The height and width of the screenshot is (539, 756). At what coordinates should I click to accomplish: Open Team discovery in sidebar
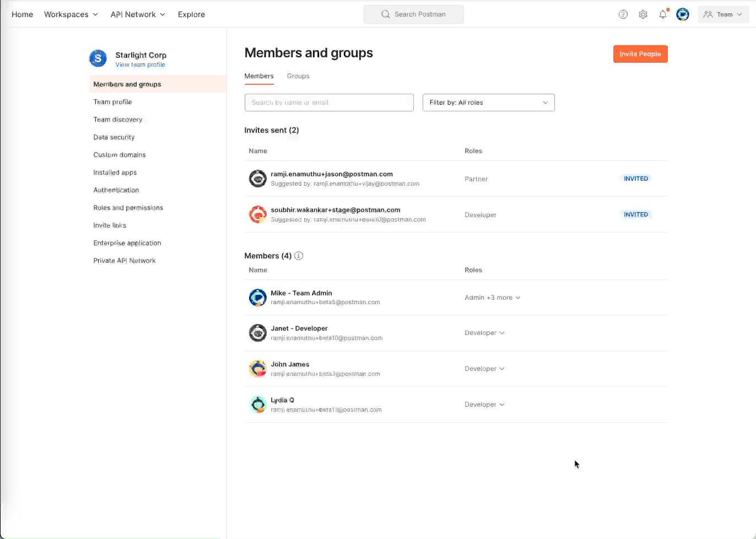click(x=118, y=120)
